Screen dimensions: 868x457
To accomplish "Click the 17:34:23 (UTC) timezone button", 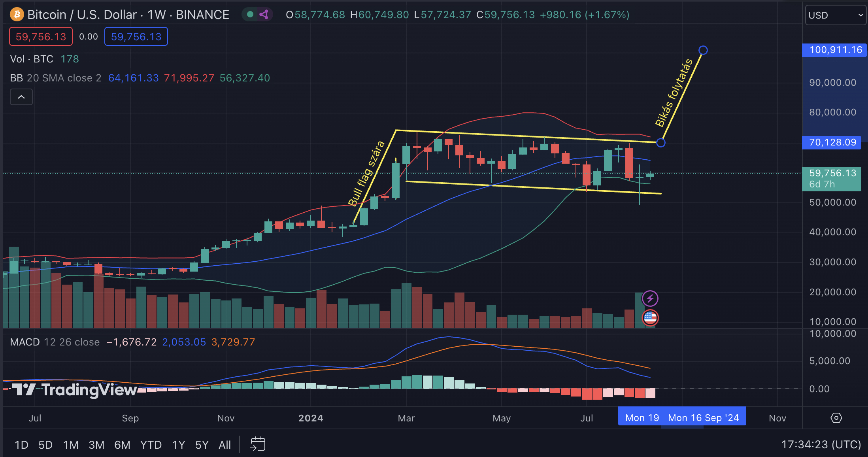I will click(821, 445).
